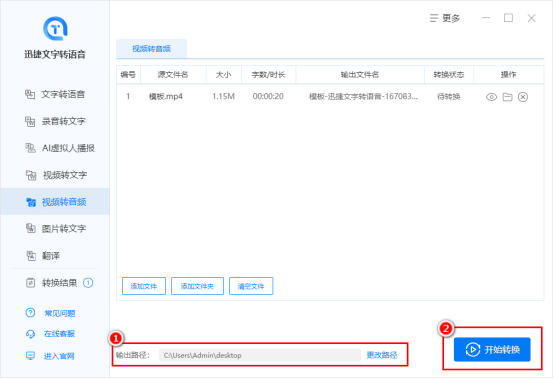Click the 添加文件夹 button
The height and width of the screenshot is (379, 554).
pos(197,286)
